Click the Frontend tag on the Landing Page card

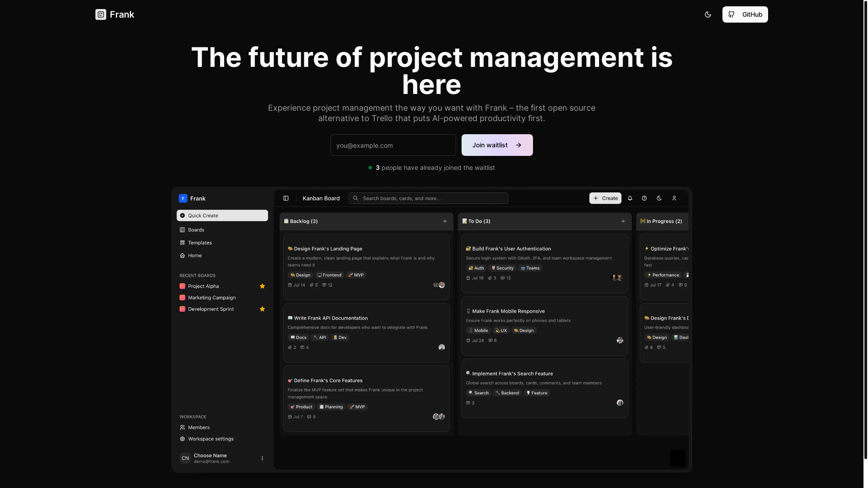[x=329, y=275]
